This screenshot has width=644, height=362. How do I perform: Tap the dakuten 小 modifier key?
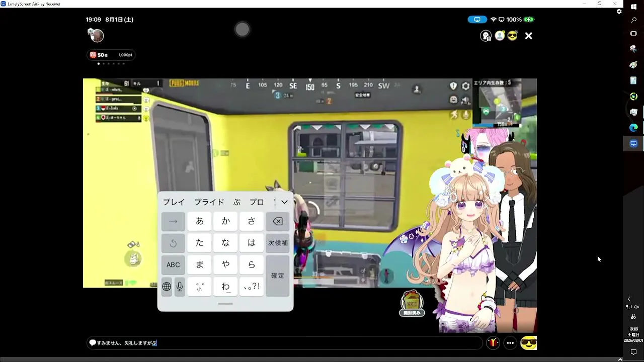pos(200,287)
